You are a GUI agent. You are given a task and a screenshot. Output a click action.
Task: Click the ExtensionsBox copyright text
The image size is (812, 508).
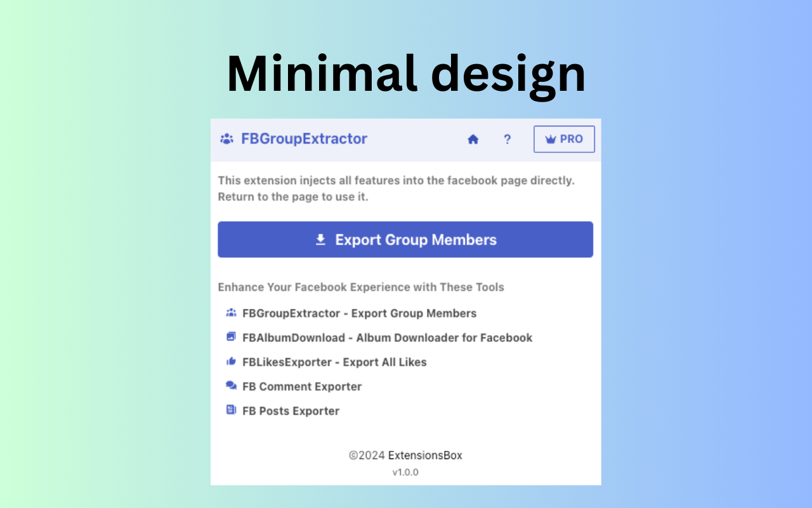406,455
